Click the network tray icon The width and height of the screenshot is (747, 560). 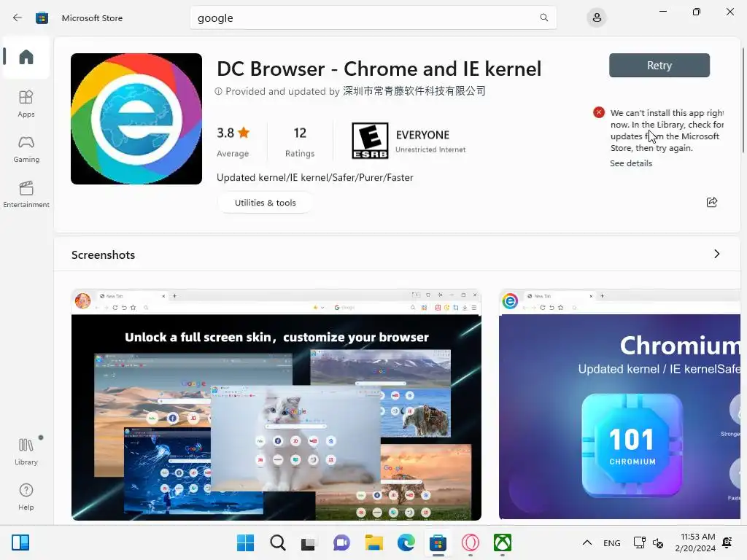[639, 542]
